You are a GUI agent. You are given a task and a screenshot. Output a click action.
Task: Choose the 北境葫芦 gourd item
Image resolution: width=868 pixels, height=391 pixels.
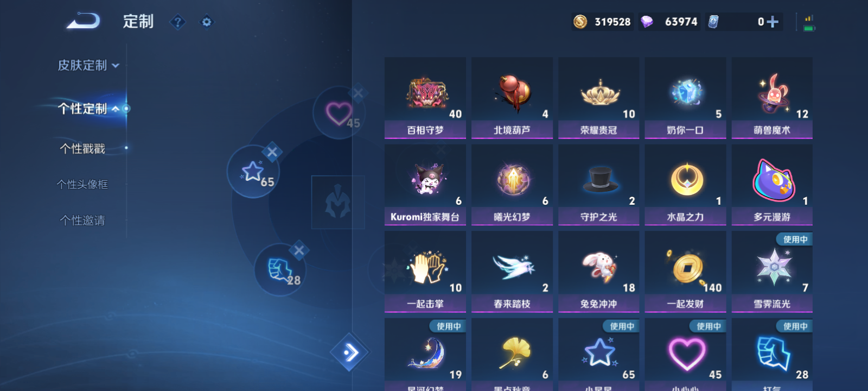click(512, 98)
